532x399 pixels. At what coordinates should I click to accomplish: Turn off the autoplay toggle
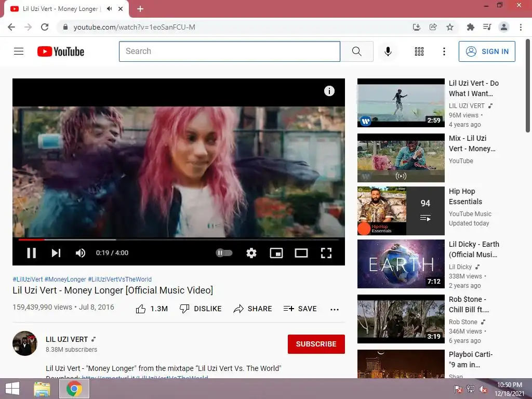[x=224, y=253]
